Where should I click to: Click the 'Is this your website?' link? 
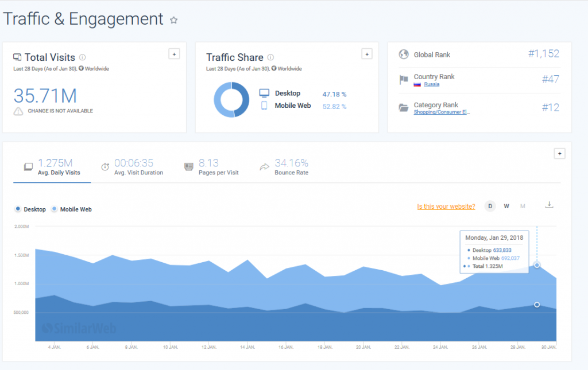(x=446, y=207)
